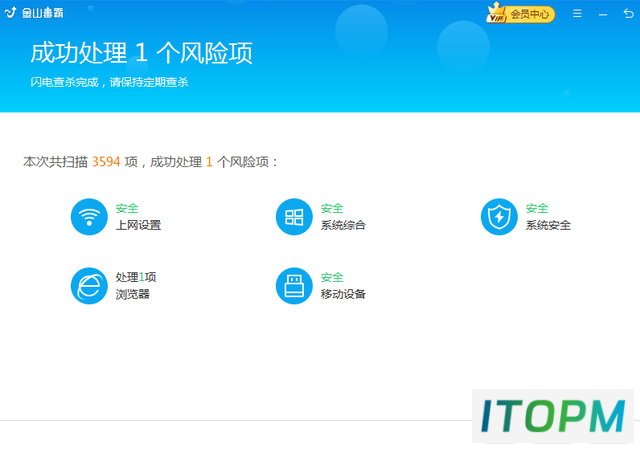The width and height of the screenshot is (640, 449).
Task: Click the 金山毒霸 title text
Action: coord(42,13)
